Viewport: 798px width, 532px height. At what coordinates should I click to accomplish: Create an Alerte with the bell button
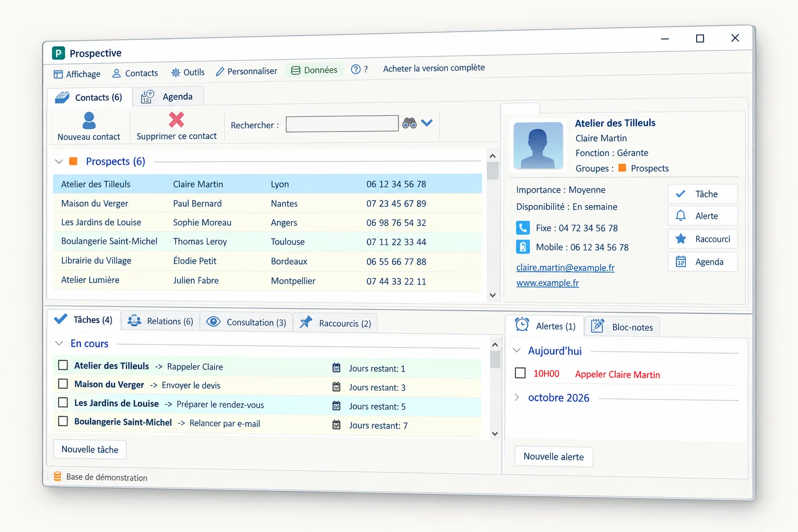tap(702, 216)
